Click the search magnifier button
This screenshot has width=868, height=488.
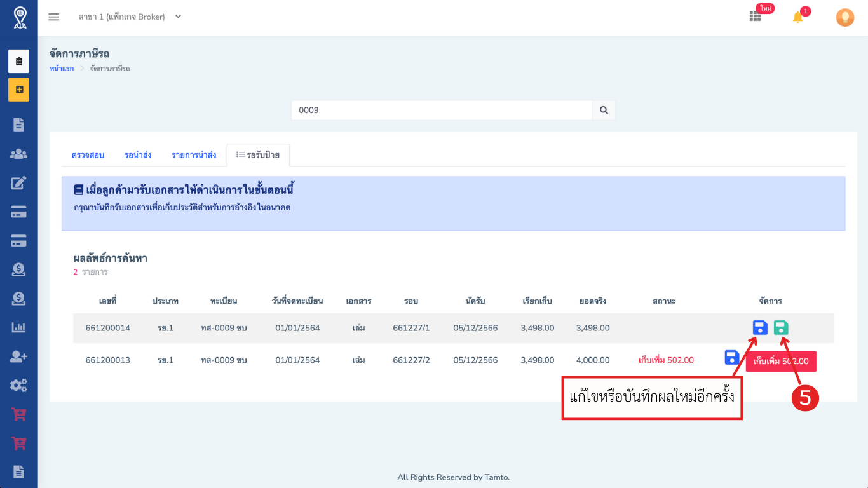pyautogui.click(x=604, y=110)
